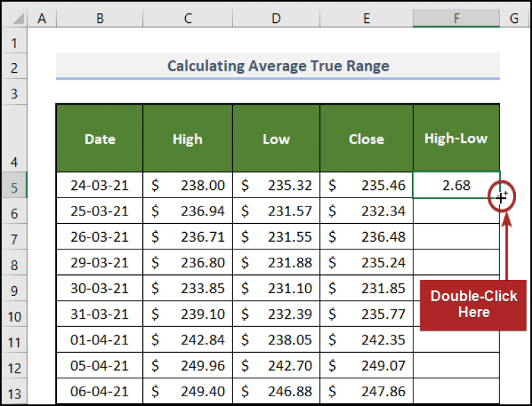This screenshot has width=532, height=406.
Task: Click Low value 231.57
Action: point(276,211)
